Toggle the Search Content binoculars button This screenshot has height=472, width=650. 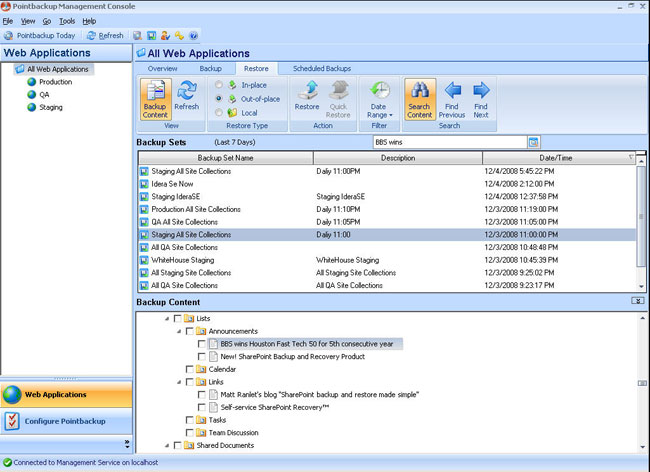pyautogui.click(x=420, y=99)
